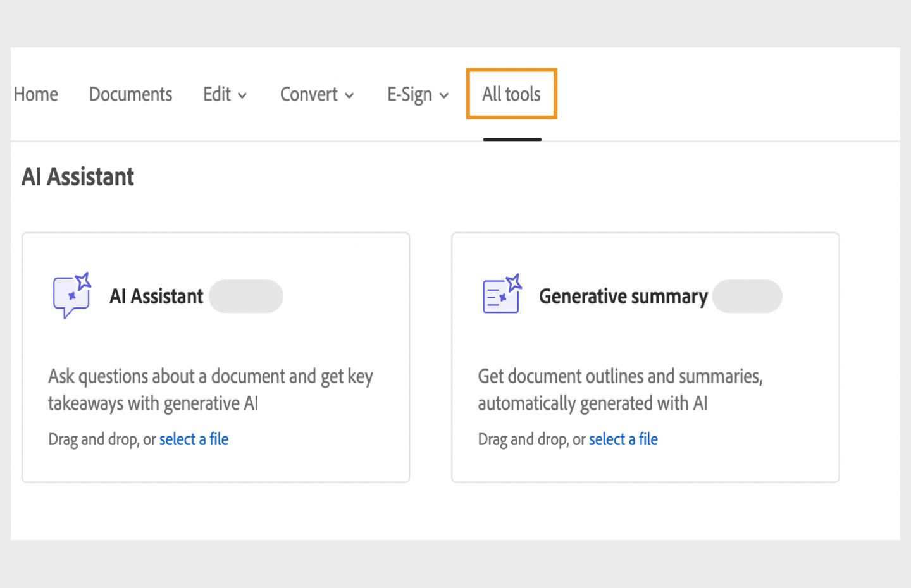Click the grey badge next to Generative summary
This screenshot has width=911, height=588.
(747, 296)
